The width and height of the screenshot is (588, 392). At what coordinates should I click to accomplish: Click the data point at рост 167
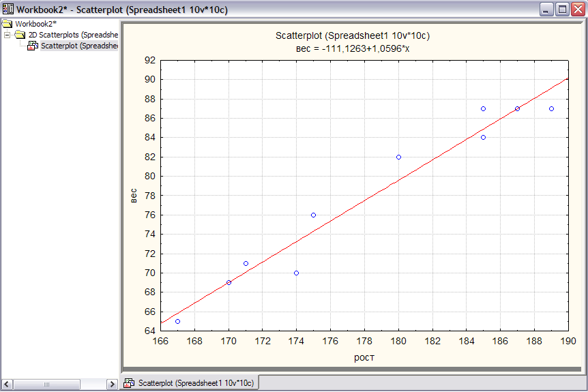pos(178,322)
